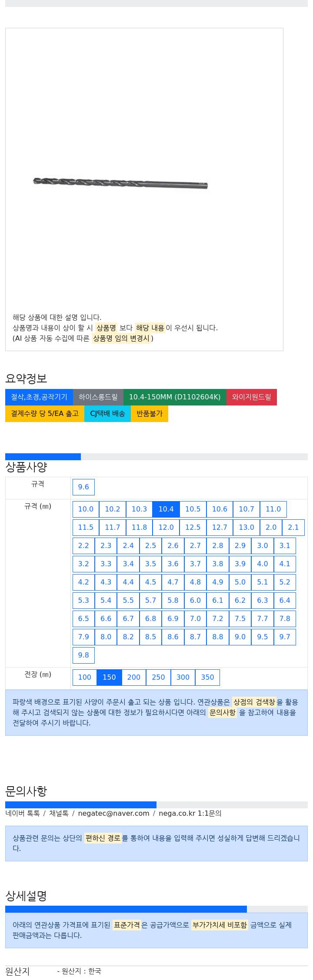This screenshot has width=313, height=980.
Task: Choose the 200 length option
Action: [134, 677]
